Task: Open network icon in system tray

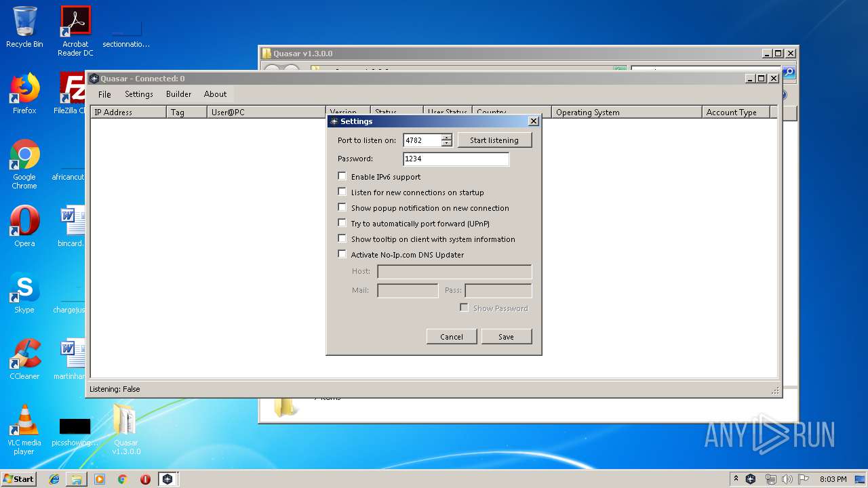Action: coord(770,479)
